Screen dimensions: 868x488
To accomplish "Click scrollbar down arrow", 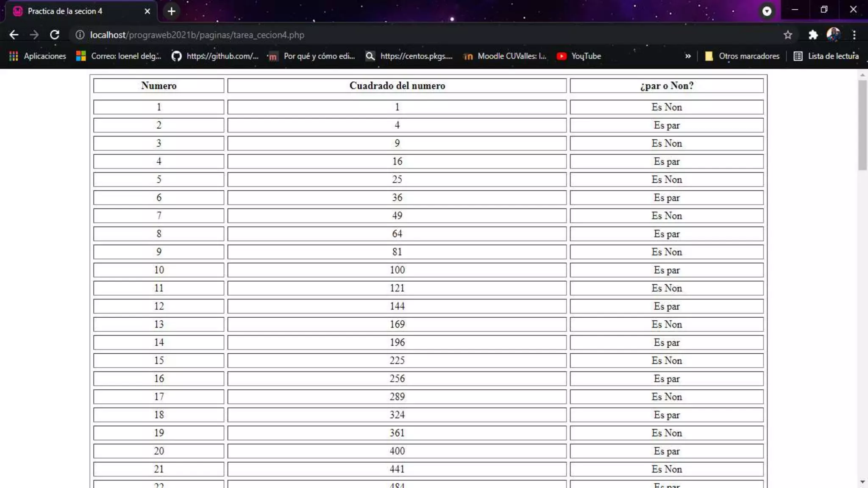I will pos(862,482).
